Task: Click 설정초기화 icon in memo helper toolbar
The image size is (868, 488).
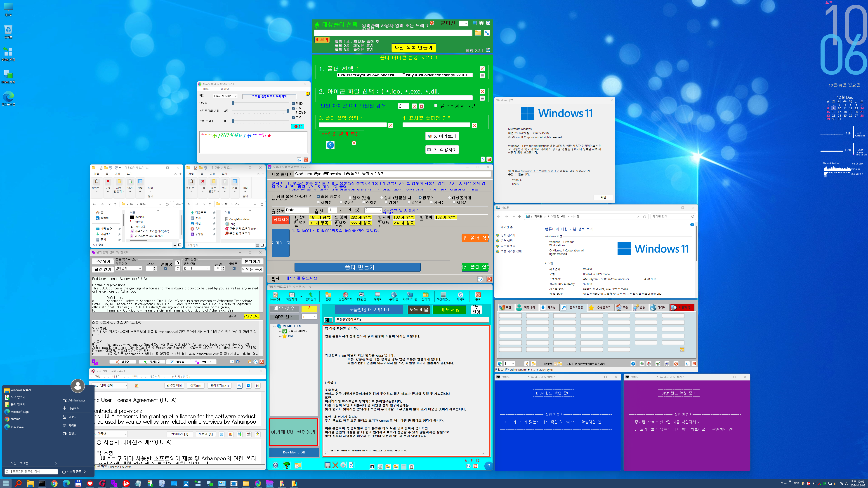Action: (x=345, y=296)
